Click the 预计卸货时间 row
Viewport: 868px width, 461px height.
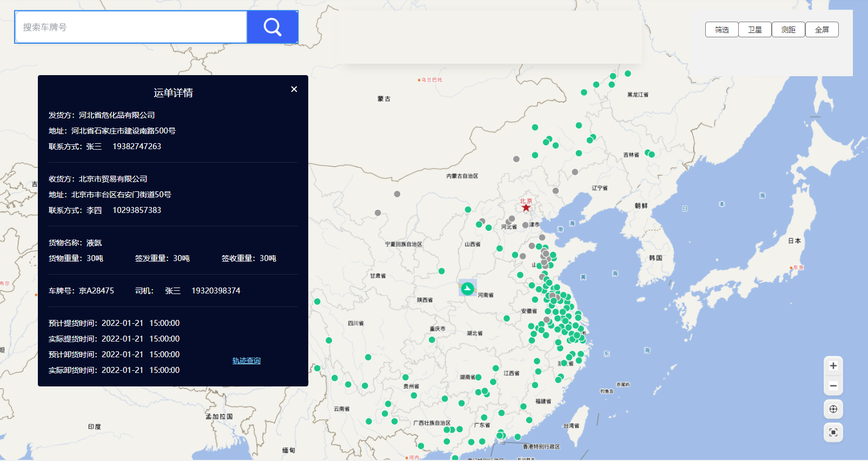tap(114, 355)
